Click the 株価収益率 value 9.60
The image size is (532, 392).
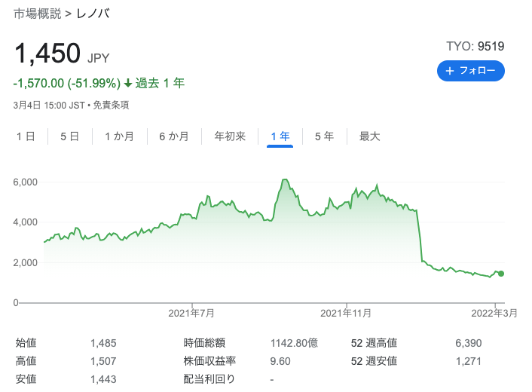(x=280, y=361)
